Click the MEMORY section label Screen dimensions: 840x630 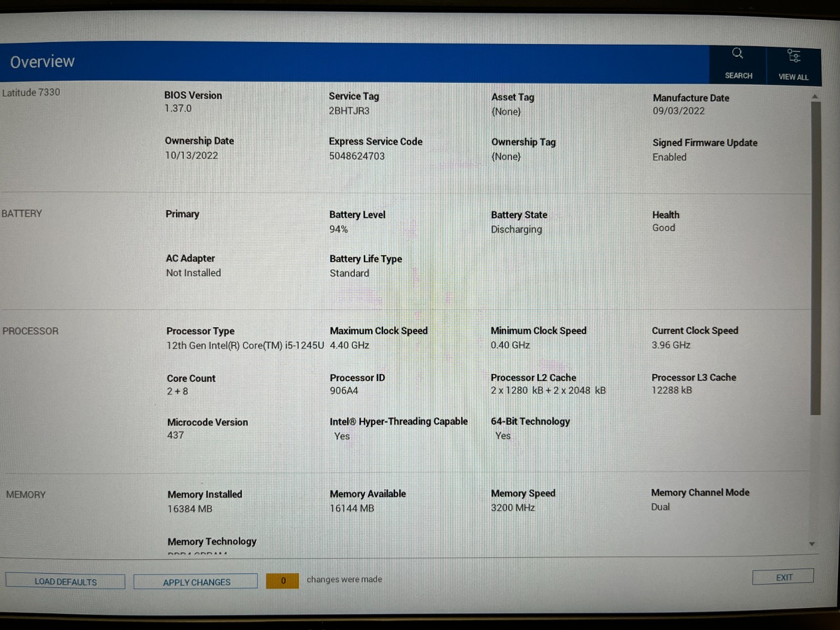(26, 495)
